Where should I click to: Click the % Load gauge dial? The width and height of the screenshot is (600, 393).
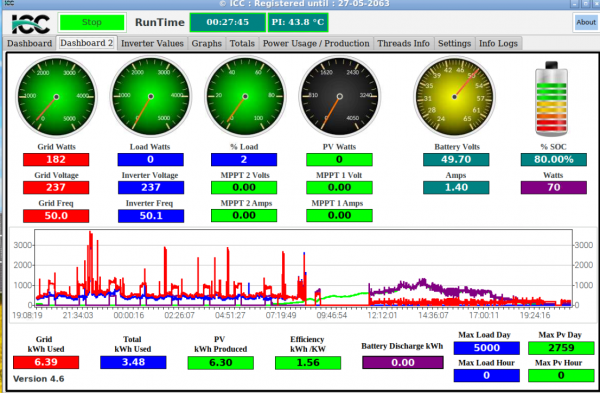click(245, 96)
